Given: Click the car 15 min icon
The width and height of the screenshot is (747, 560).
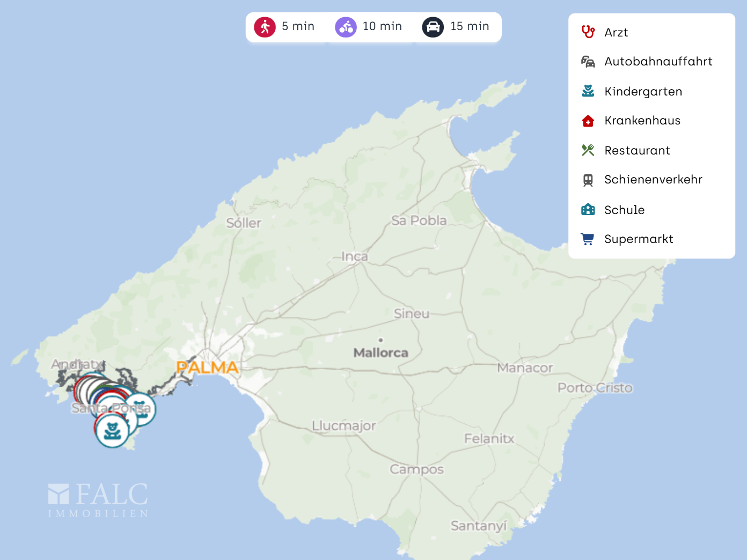Looking at the screenshot, I should pos(433,27).
